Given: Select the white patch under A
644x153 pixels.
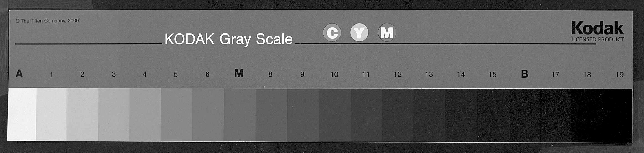Looking at the screenshot, I should pyautogui.click(x=22, y=114).
